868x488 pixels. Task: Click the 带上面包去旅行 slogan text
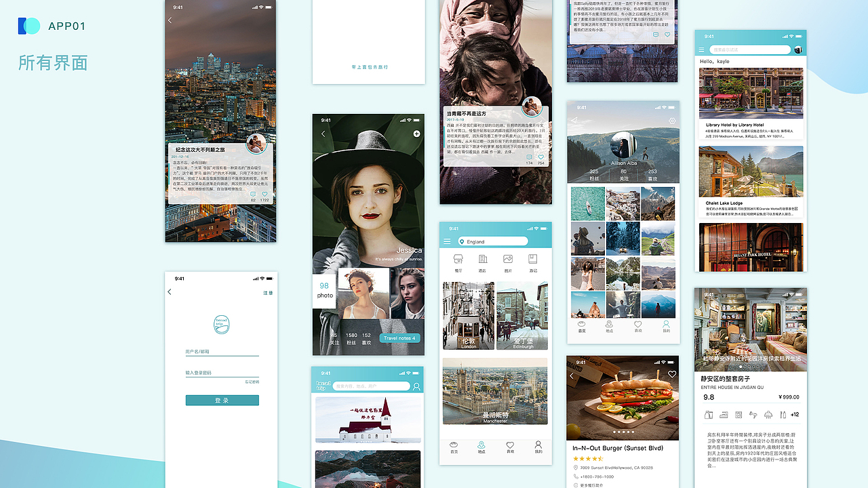coord(370,67)
